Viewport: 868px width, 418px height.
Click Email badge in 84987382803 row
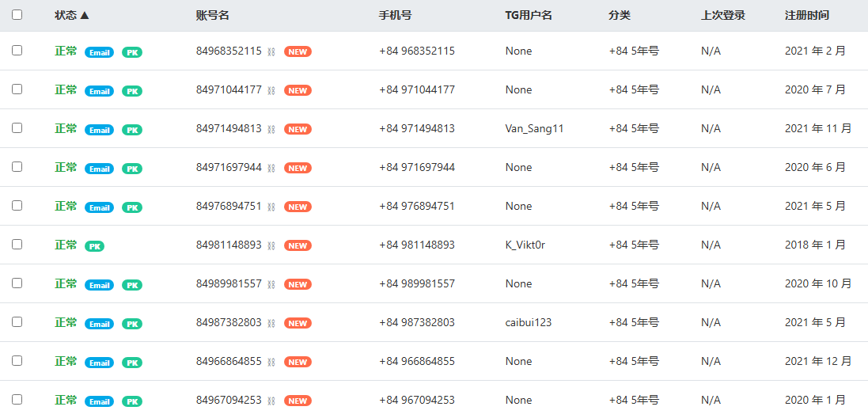pyautogui.click(x=99, y=323)
